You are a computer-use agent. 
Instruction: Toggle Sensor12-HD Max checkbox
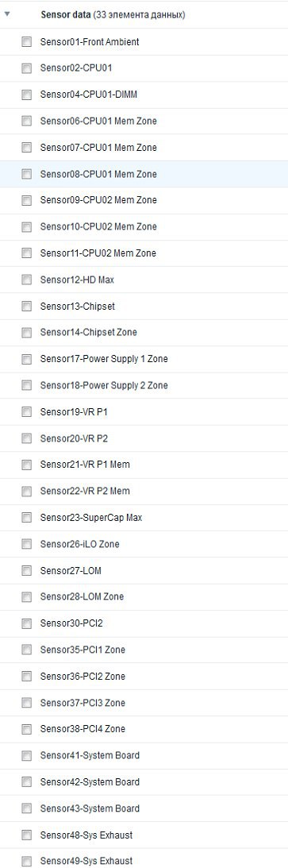click(26, 280)
